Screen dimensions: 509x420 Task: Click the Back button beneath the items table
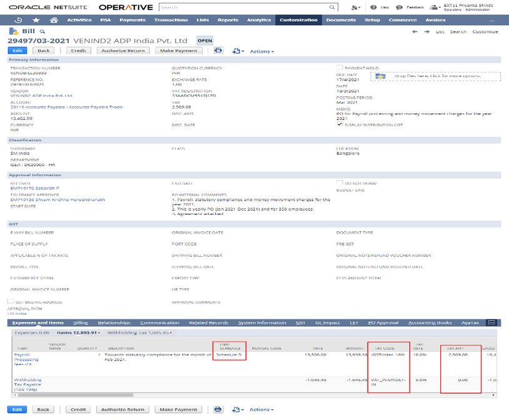(43, 409)
